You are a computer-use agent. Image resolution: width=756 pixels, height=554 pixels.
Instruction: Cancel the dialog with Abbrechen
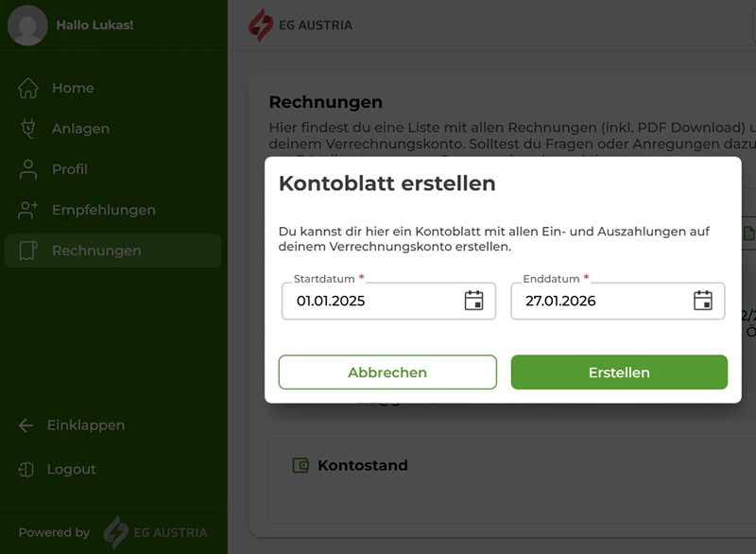tap(387, 372)
